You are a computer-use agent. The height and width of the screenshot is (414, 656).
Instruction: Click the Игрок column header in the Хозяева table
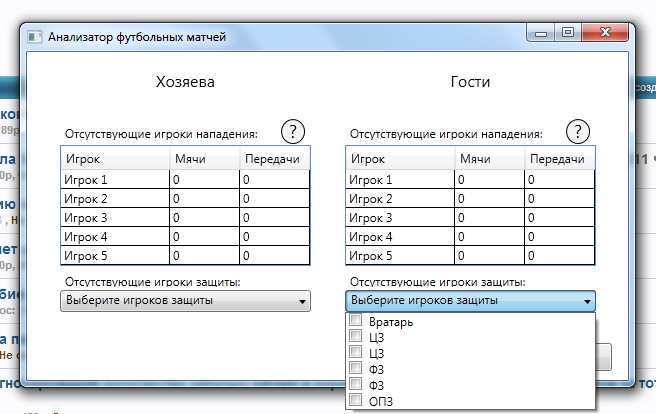115,159
